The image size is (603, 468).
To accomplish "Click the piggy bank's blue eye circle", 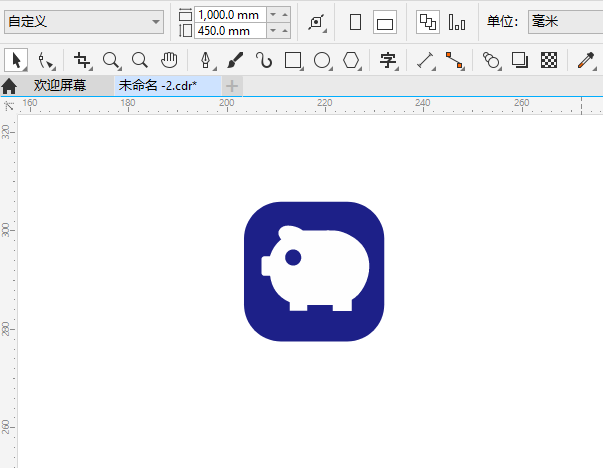I will coord(293,257).
